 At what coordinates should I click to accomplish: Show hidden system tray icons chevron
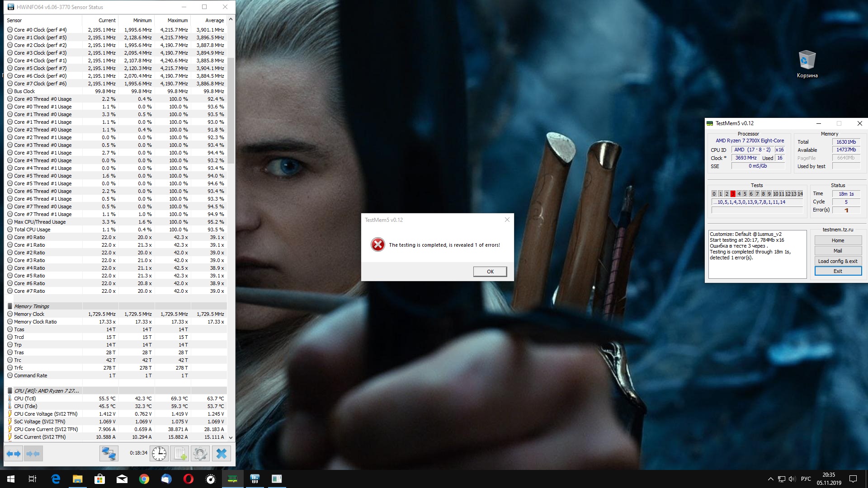(770, 479)
